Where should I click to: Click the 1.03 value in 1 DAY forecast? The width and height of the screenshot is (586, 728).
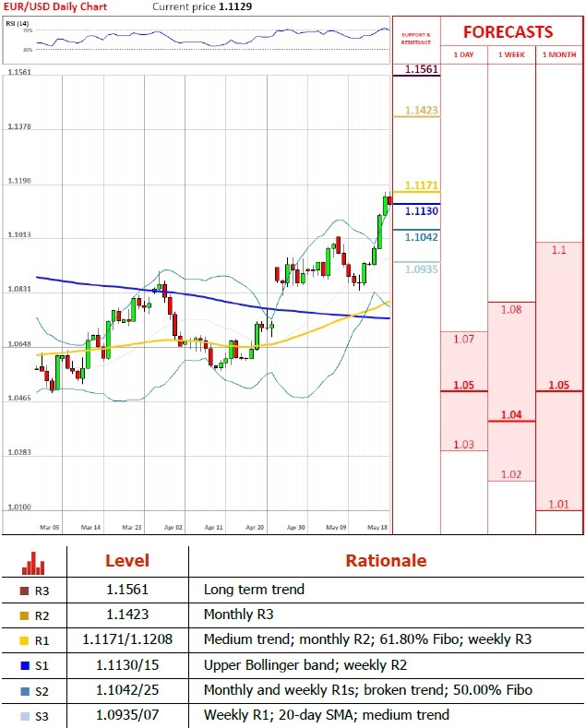click(x=464, y=445)
